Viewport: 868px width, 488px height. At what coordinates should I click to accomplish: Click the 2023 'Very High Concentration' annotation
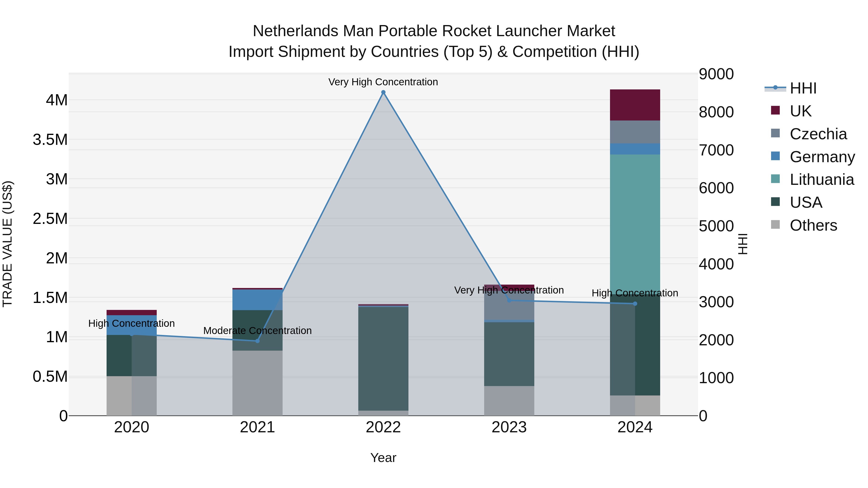[509, 290]
